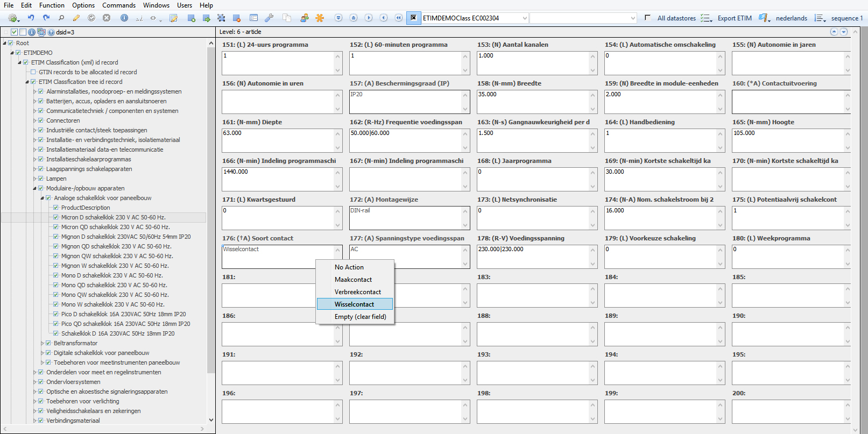Open the wrench tool icon
Viewport: 868px width, 434px height.
269,18
